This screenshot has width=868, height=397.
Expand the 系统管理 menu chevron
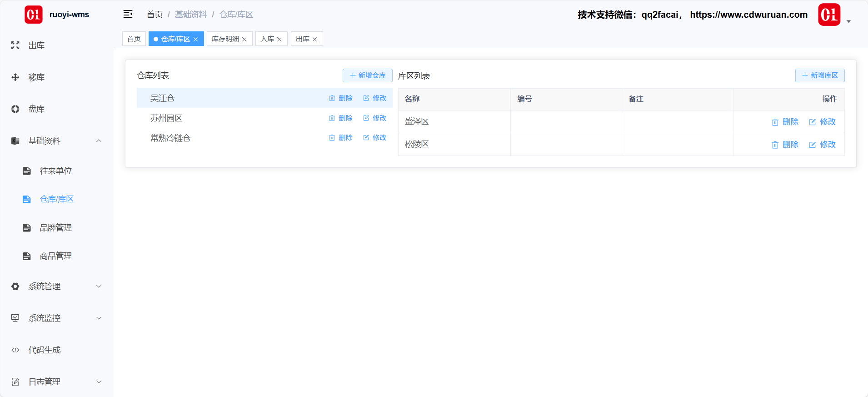click(x=99, y=286)
